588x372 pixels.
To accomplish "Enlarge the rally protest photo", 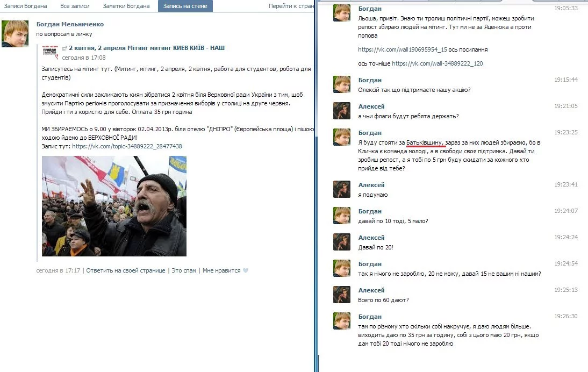I will pyautogui.click(x=114, y=206).
